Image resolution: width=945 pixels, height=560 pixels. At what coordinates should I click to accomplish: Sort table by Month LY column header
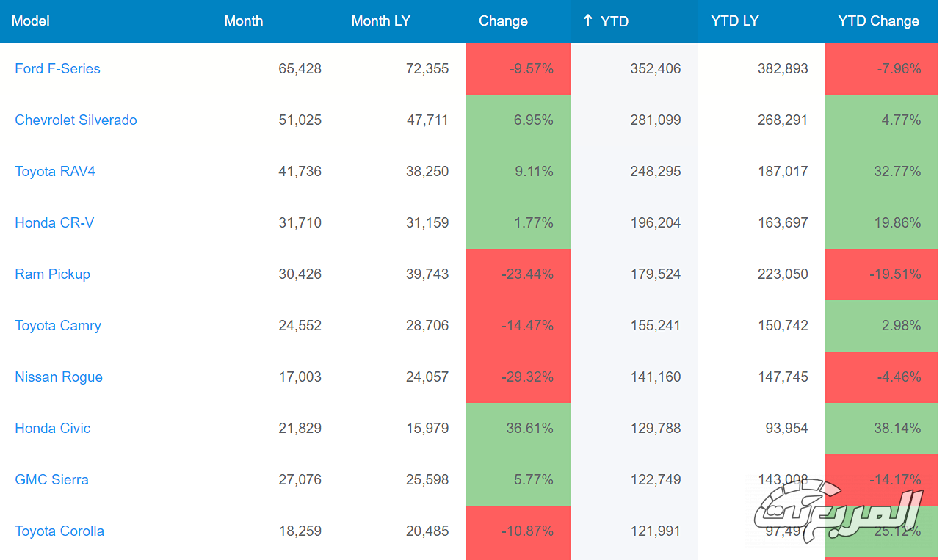[380, 21]
